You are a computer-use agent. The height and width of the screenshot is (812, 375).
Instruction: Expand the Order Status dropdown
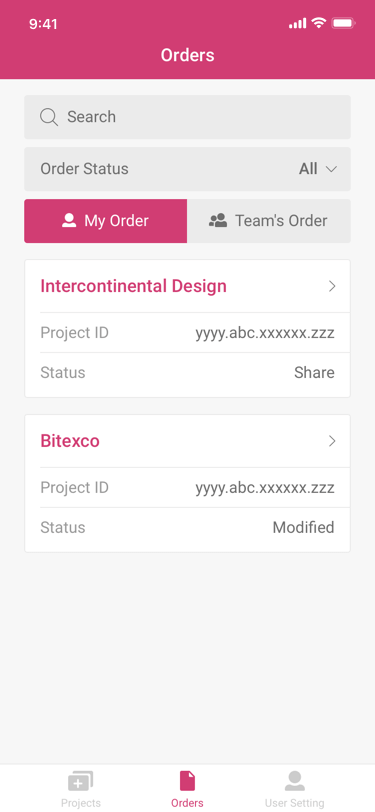click(188, 169)
